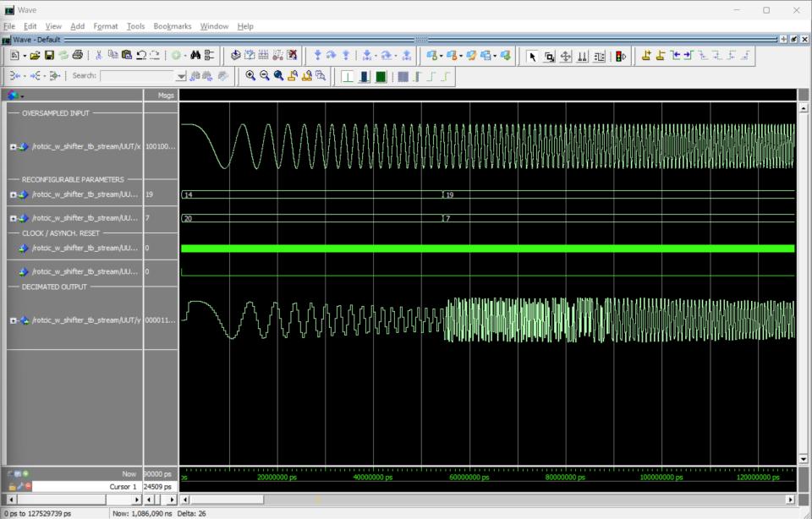Screen dimensions: 812x519
Task: Click the Step Into blue arrow icon
Action: click(317, 56)
